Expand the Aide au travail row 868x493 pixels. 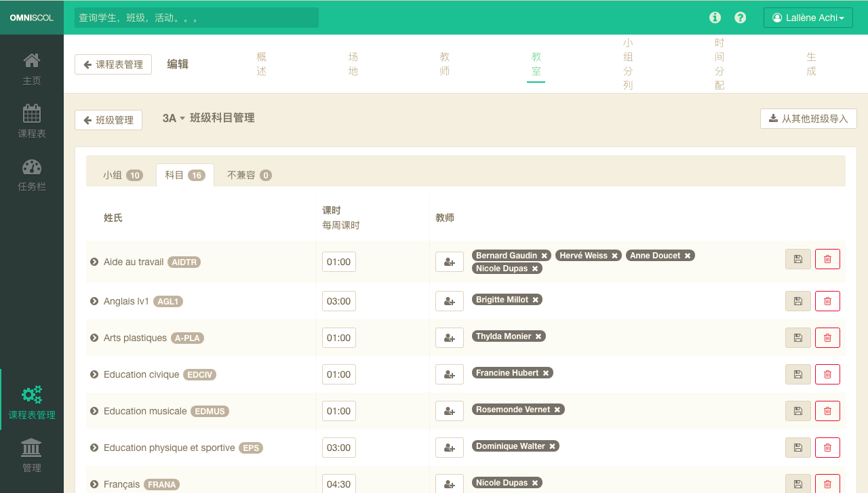(x=94, y=262)
